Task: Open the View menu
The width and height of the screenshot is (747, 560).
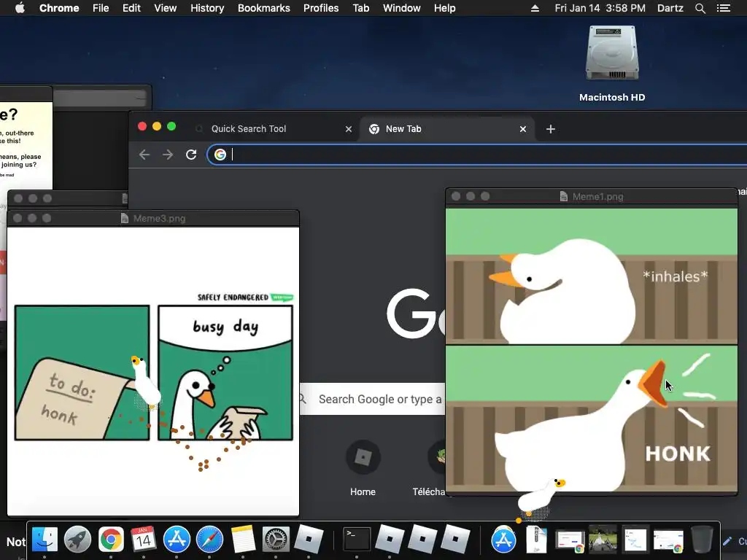Action: pos(166,8)
